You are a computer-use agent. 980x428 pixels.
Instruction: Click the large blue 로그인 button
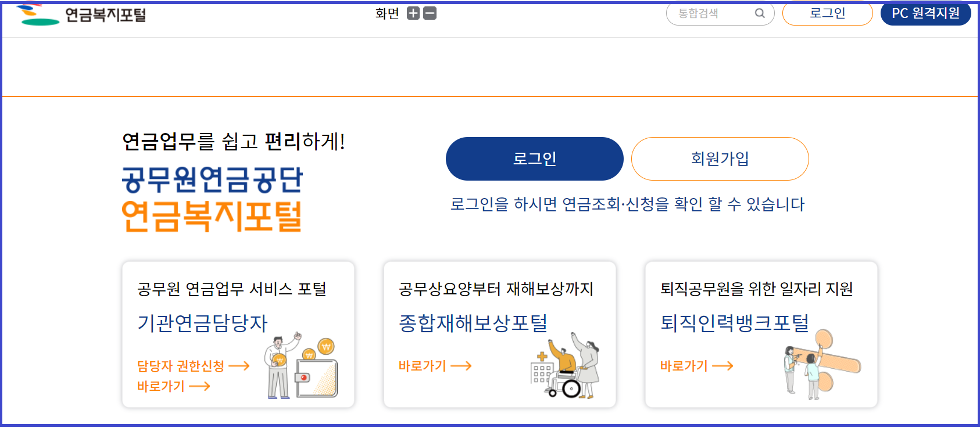tap(535, 159)
